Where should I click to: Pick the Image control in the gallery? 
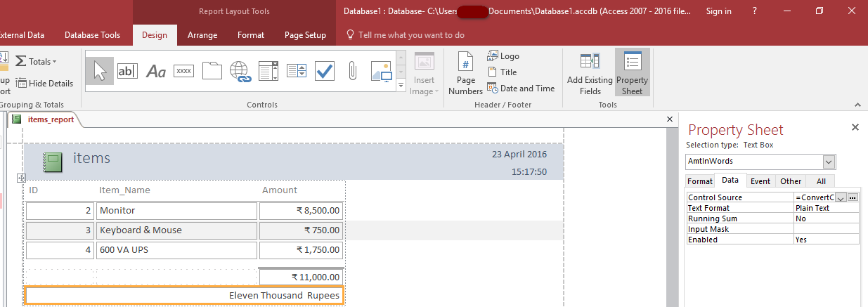pos(381,71)
